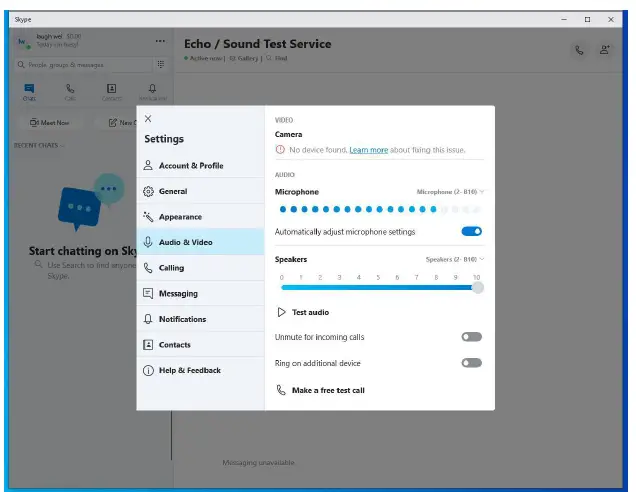Switch to the Notifications tab
This screenshot has width=636, height=492.
tap(153, 92)
